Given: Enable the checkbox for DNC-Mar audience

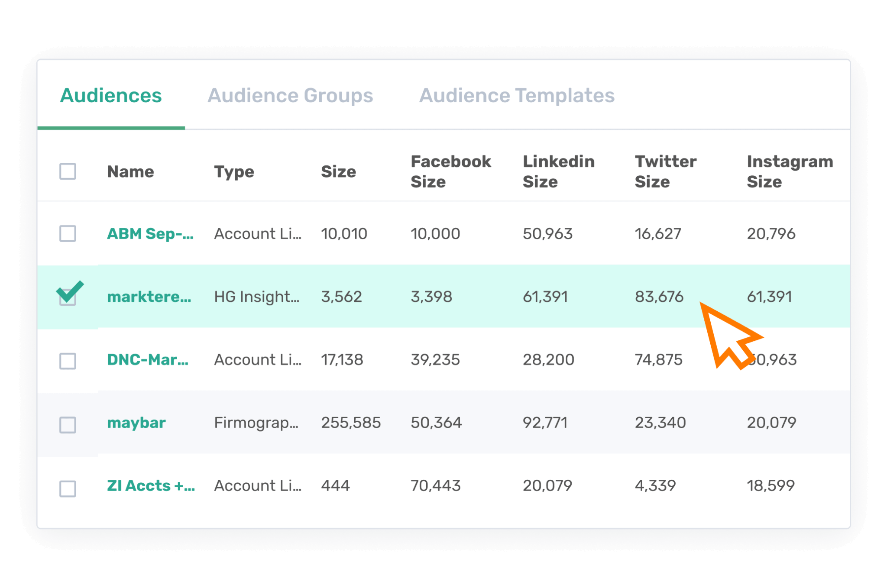Looking at the screenshot, I should pos(68,359).
